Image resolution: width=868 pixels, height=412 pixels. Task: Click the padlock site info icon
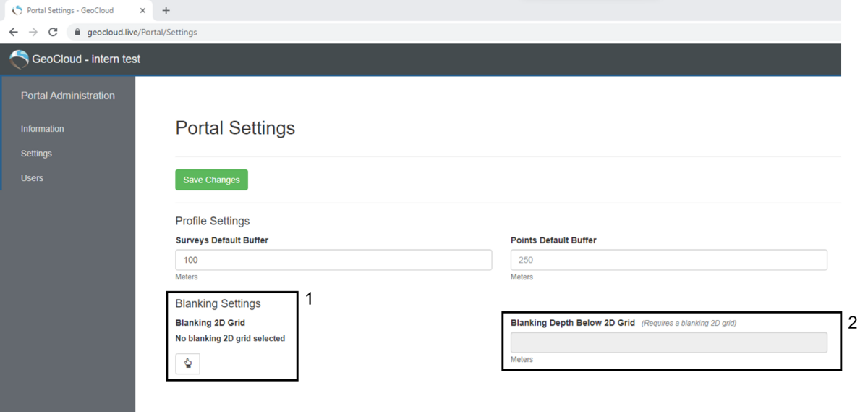(77, 32)
